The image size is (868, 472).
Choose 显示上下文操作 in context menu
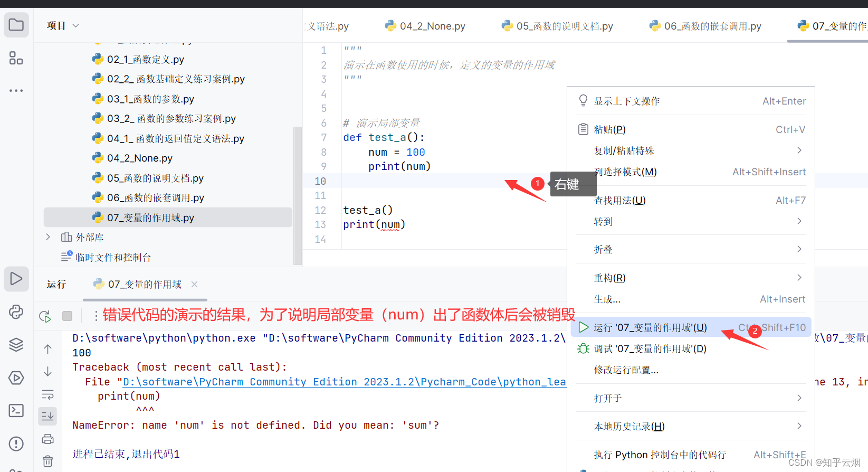691,101
